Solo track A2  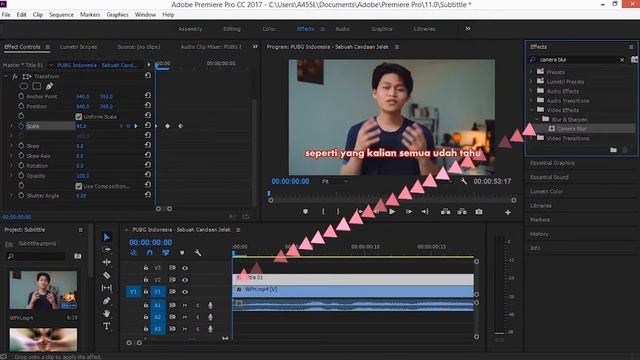[198, 317]
